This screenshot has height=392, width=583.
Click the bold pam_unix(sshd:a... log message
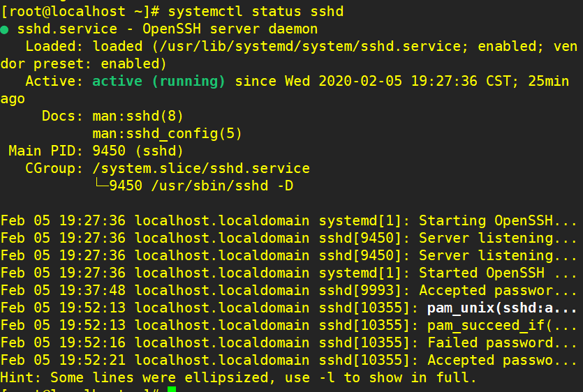(x=502, y=308)
